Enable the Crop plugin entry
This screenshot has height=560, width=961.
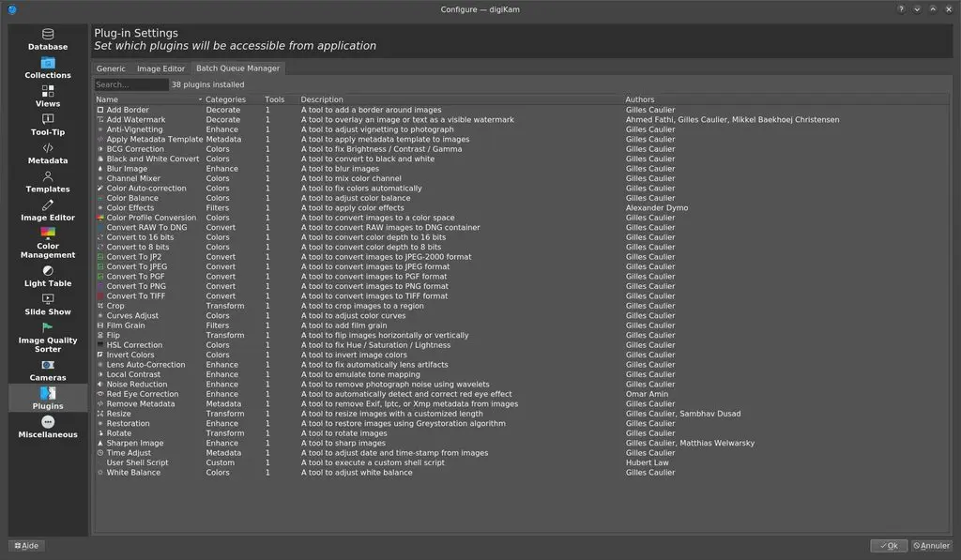tap(99, 305)
